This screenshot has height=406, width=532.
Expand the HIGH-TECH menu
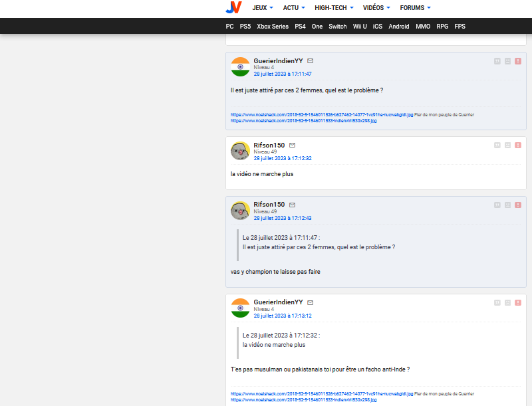coord(334,8)
